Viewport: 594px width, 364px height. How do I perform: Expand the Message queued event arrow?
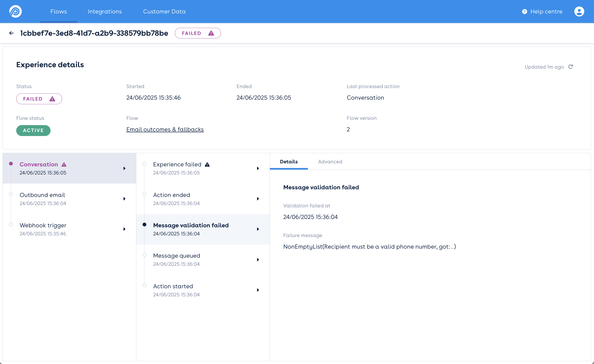click(x=258, y=260)
